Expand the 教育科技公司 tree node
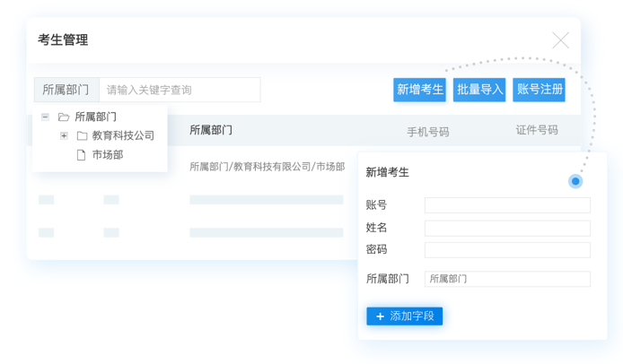Image resolution: width=623 pixels, height=364 pixels. point(64,136)
